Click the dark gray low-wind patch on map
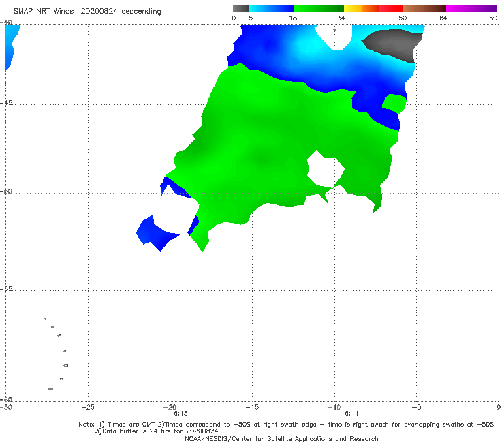 395,44
